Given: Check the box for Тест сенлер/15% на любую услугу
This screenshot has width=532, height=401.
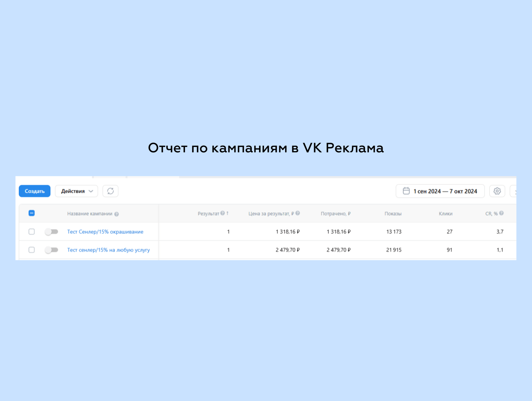Looking at the screenshot, I should coord(32,250).
